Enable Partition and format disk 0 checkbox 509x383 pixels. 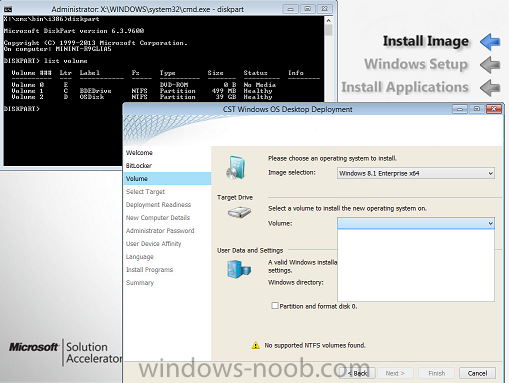point(275,306)
